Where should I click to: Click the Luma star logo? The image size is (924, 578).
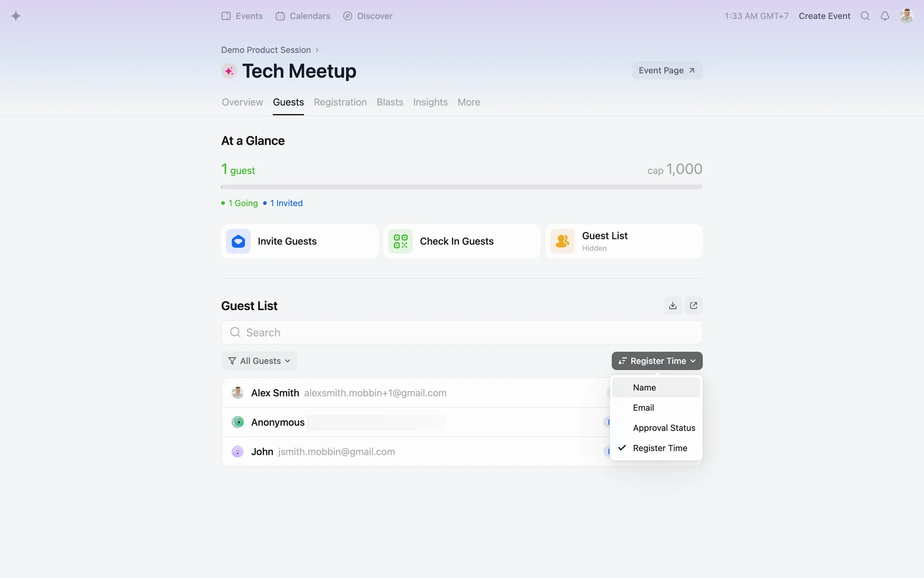[x=16, y=16]
